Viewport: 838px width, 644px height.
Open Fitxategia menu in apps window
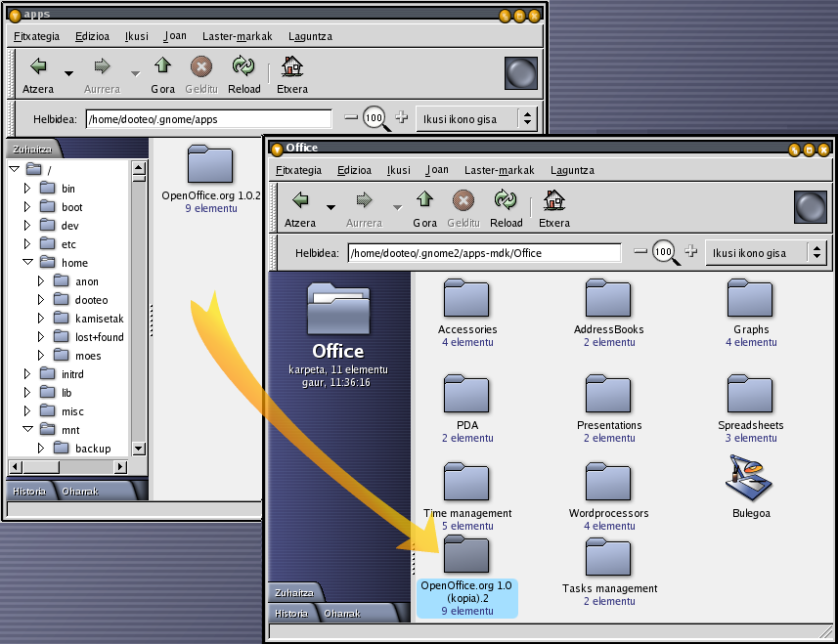[37, 36]
